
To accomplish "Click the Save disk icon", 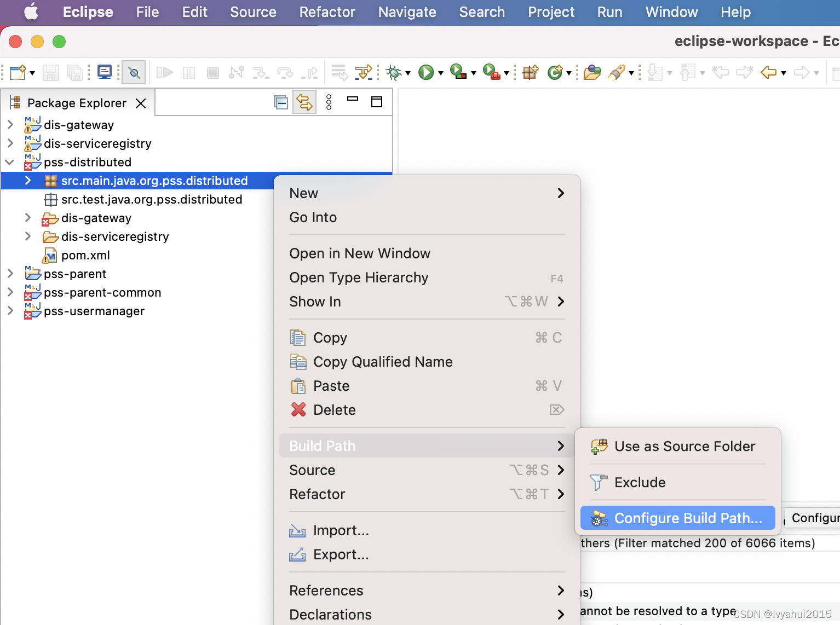I will point(51,72).
